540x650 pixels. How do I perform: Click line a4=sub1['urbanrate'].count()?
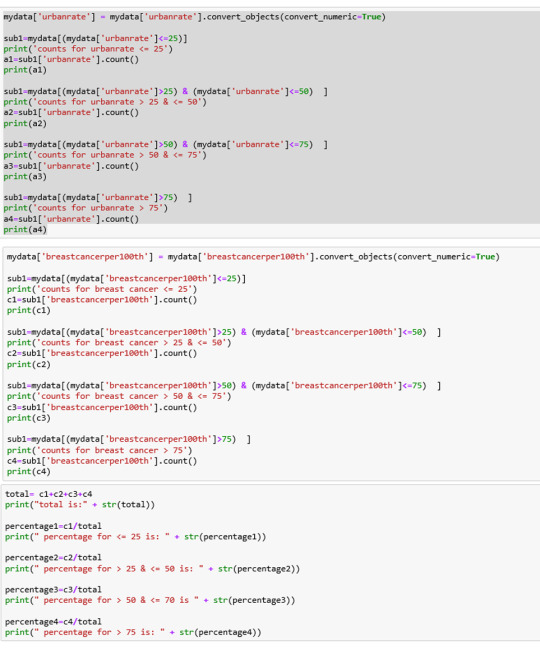[x=71, y=219]
